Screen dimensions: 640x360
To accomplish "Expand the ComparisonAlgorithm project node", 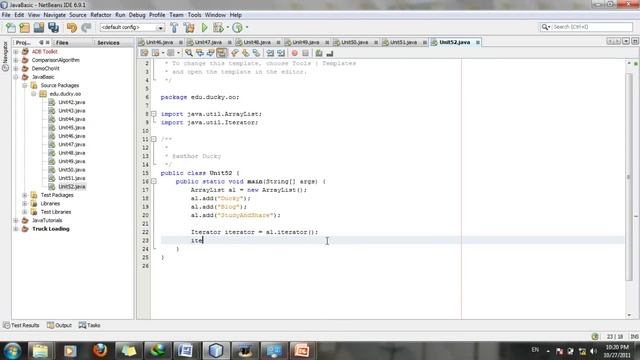I will point(16,60).
